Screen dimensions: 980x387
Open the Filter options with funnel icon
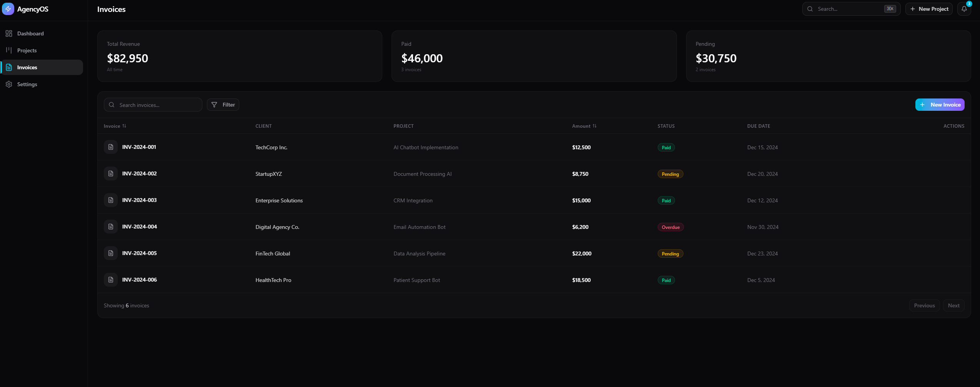pyautogui.click(x=223, y=104)
